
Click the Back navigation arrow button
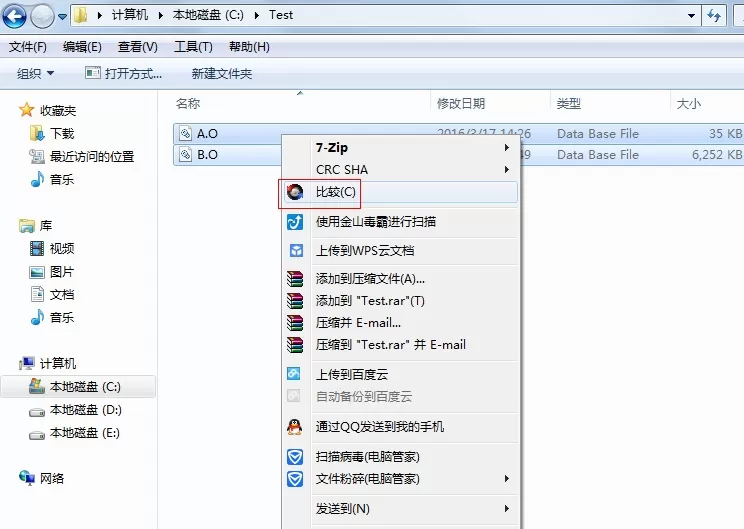click(x=14, y=17)
